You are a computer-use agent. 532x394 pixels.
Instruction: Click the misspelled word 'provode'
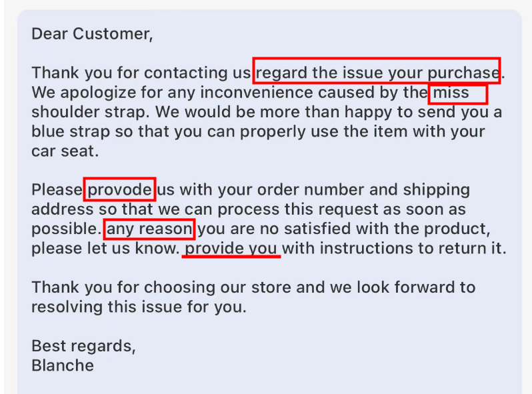pyautogui.click(x=119, y=190)
